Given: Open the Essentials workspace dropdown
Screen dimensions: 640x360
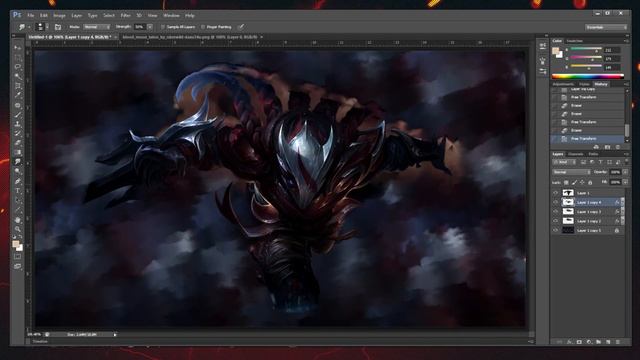Looking at the screenshot, I should click(606, 27).
